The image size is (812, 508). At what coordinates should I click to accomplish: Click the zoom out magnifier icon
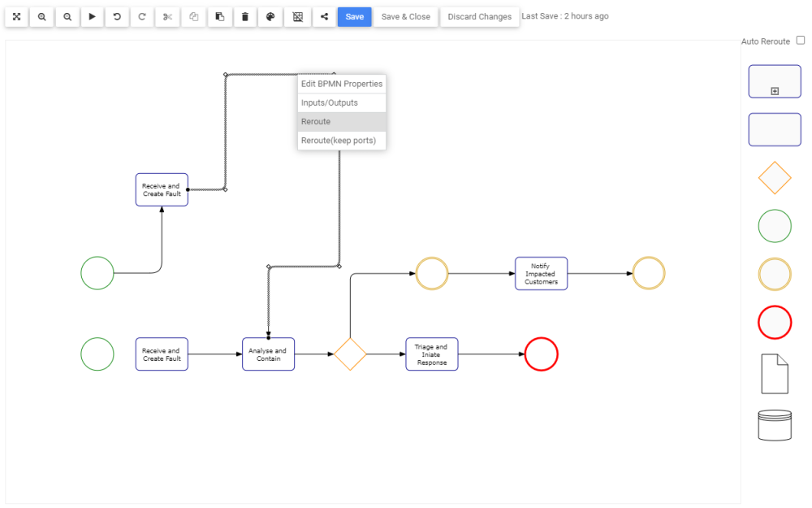pos(67,16)
